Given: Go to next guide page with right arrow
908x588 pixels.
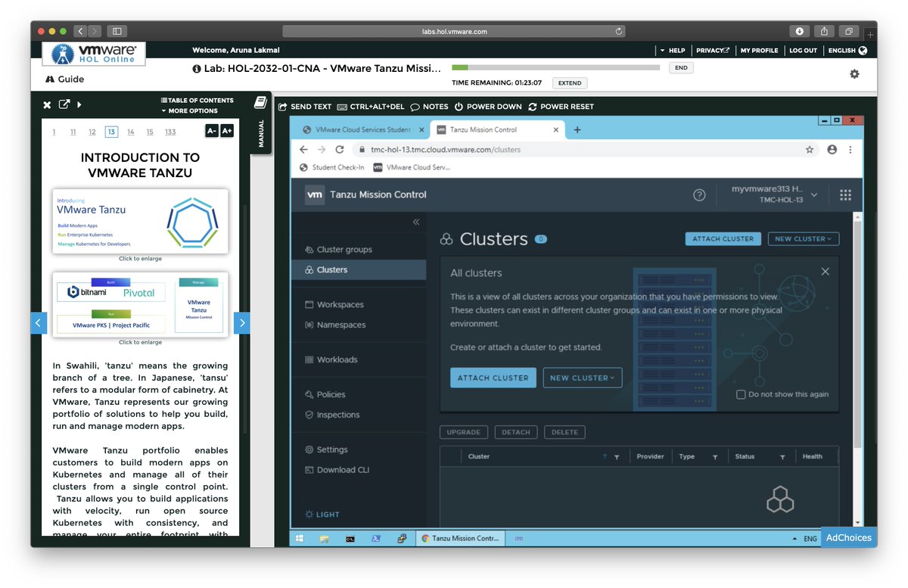Looking at the screenshot, I should click(242, 323).
